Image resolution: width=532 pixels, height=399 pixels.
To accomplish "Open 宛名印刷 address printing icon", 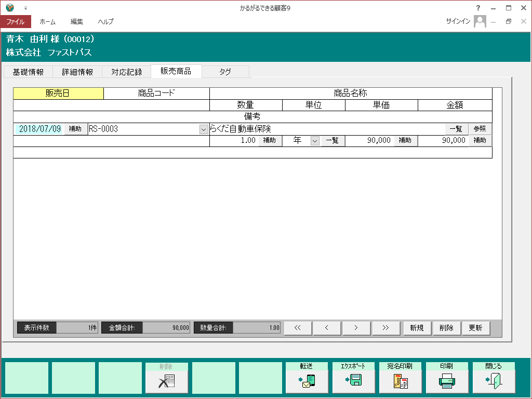I will point(401,382).
